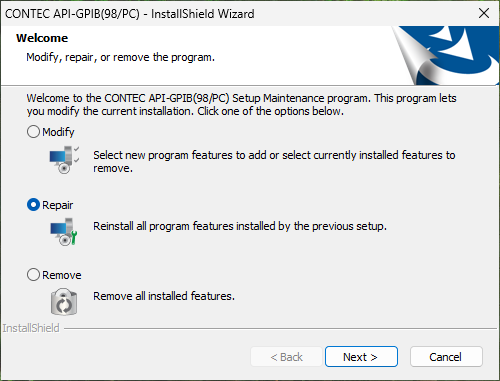Click the Modify option label text
The height and width of the screenshot is (381, 500).
(58, 132)
